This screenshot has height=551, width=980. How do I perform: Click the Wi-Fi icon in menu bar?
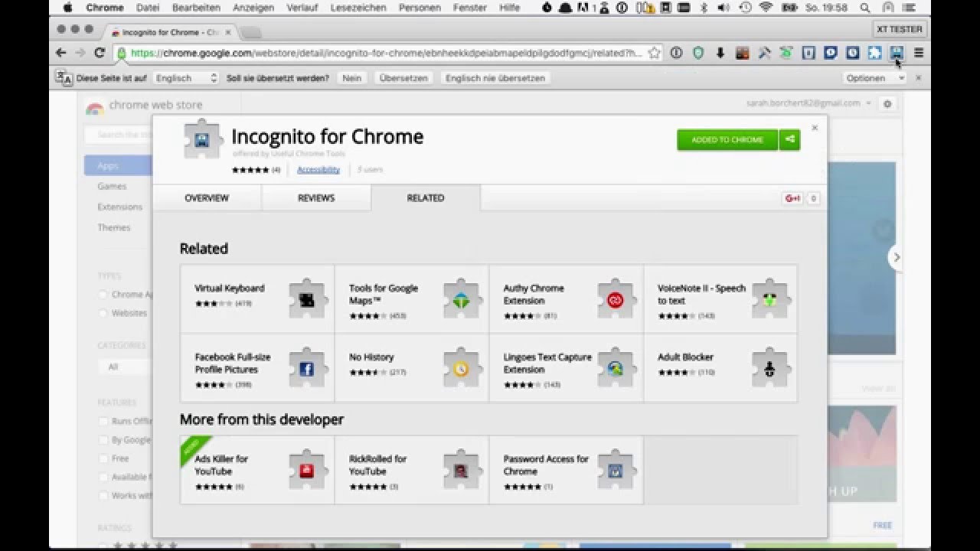tap(766, 8)
